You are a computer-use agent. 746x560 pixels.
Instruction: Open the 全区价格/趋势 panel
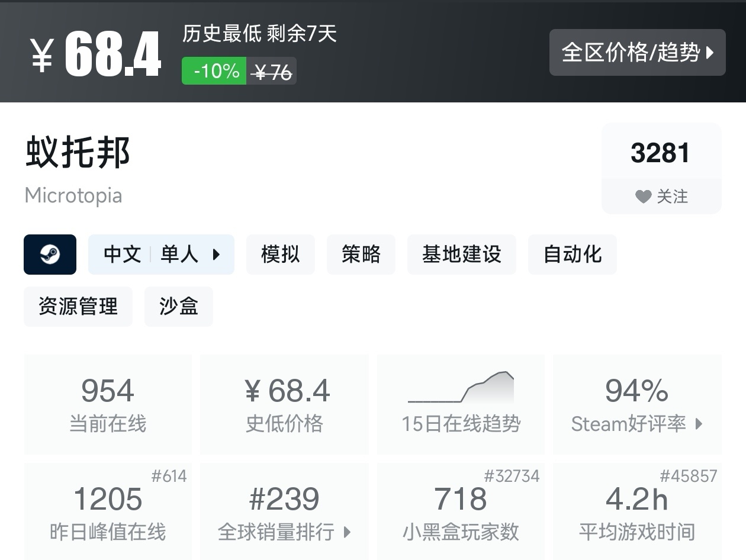pyautogui.click(x=638, y=53)
